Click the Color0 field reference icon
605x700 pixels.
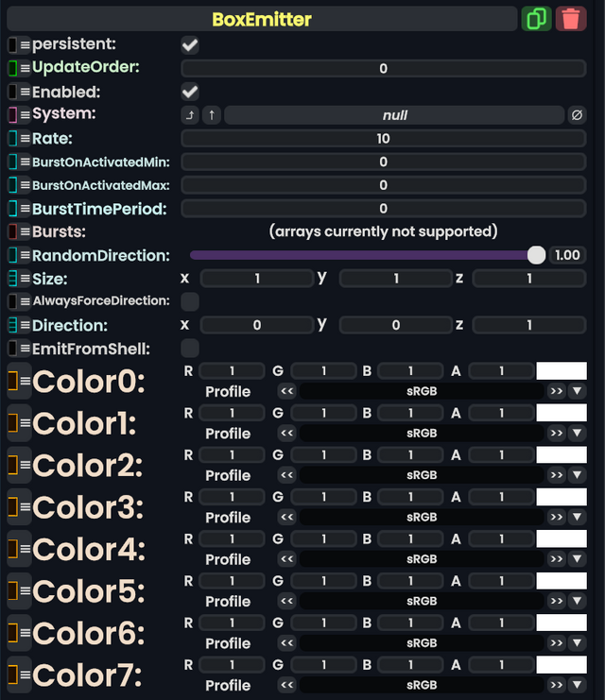(x=12, y=382)
